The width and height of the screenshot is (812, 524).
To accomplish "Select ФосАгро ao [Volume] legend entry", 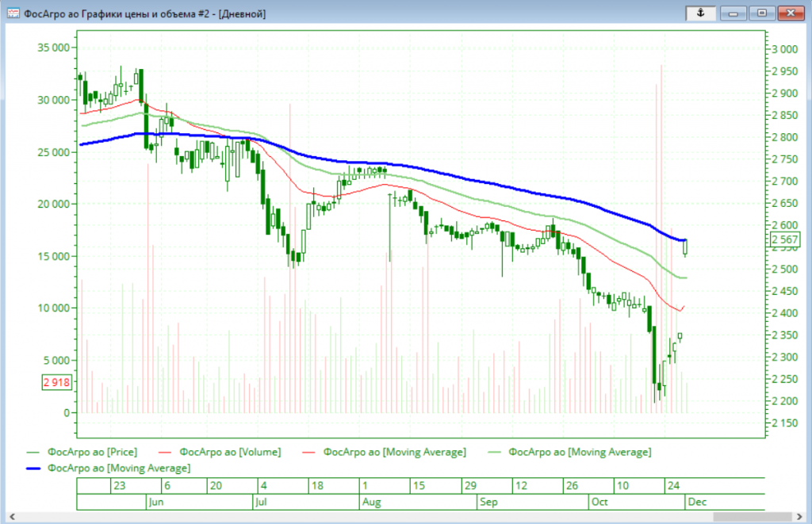I will [x=230, y=452].
